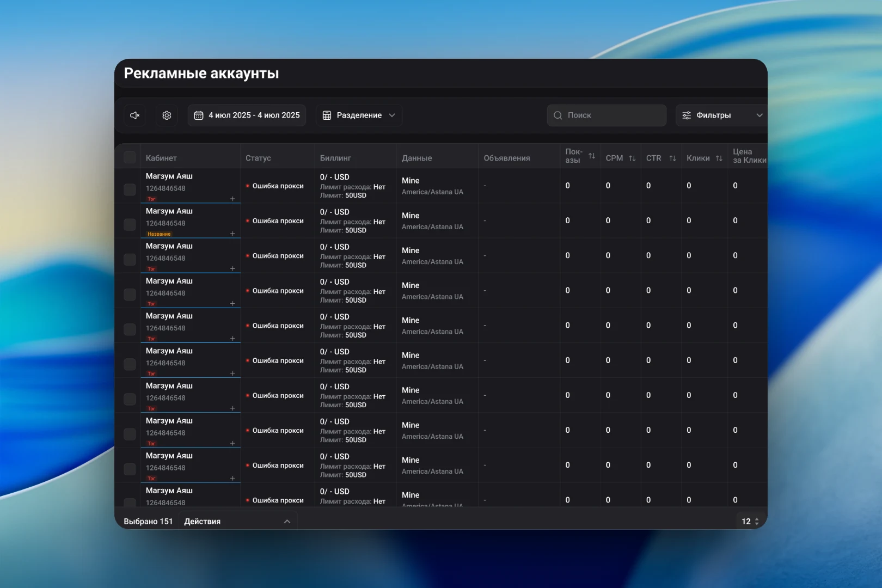
Task: Toggle the mute notifications speaker icon
Action: (x=134, y=115)
